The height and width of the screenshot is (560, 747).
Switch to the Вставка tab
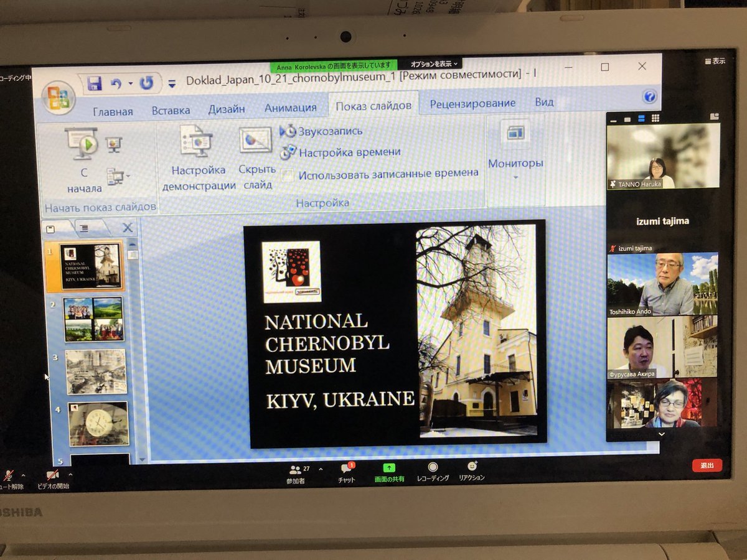[171, 111]
